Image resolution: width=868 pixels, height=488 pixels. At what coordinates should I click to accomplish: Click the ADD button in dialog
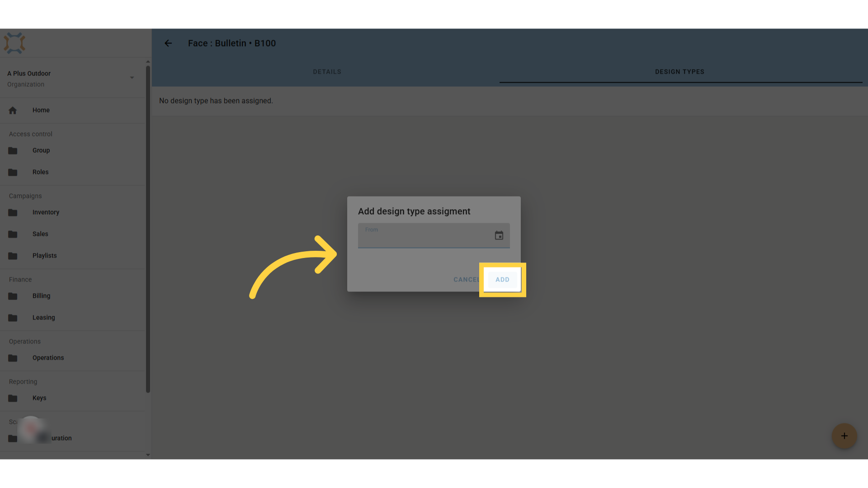502,280
